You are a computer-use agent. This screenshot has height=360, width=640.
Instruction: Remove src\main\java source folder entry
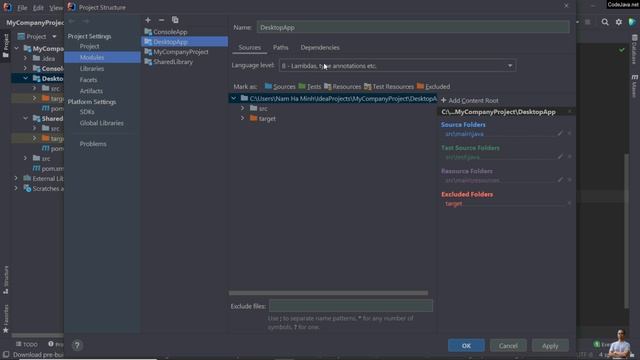click(x=569, y=133)
